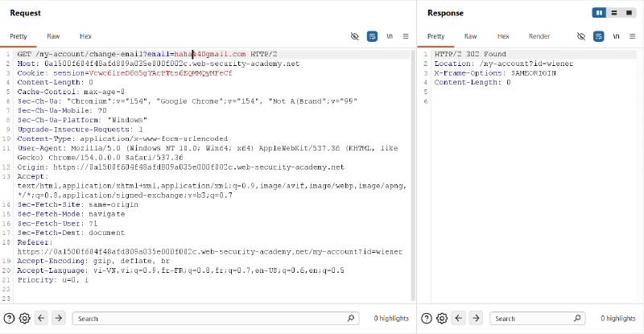Select top-bottom split layout icon

[614, 13]
